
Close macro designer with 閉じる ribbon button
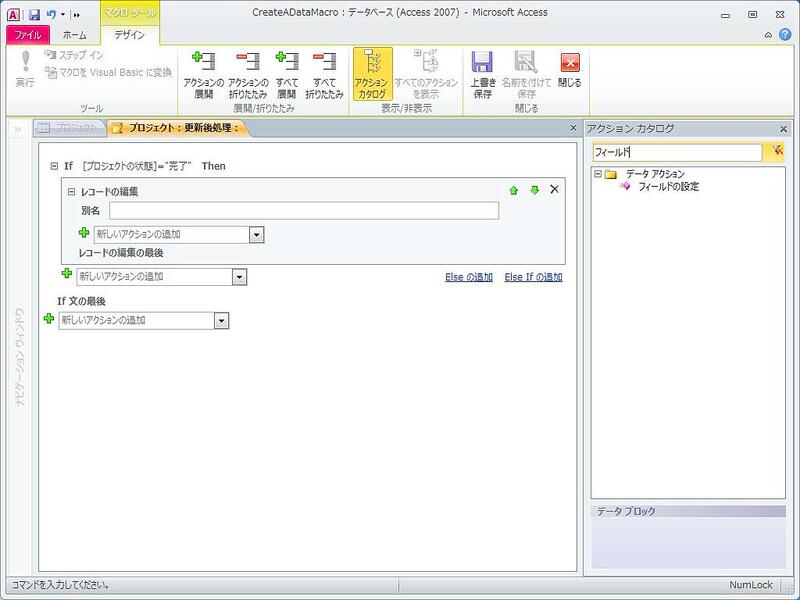click(570, 70)
